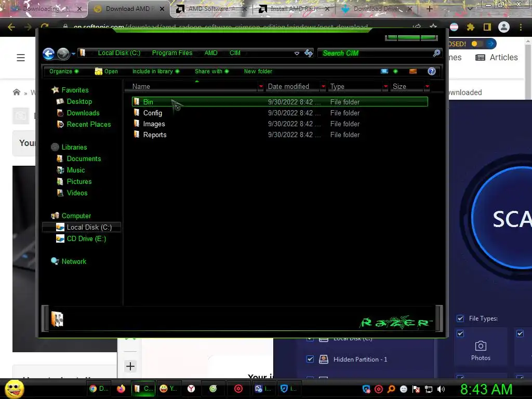Screen dimensions: 532x399
Task: Select the Images folder
Action: click(x=280, y=124)
